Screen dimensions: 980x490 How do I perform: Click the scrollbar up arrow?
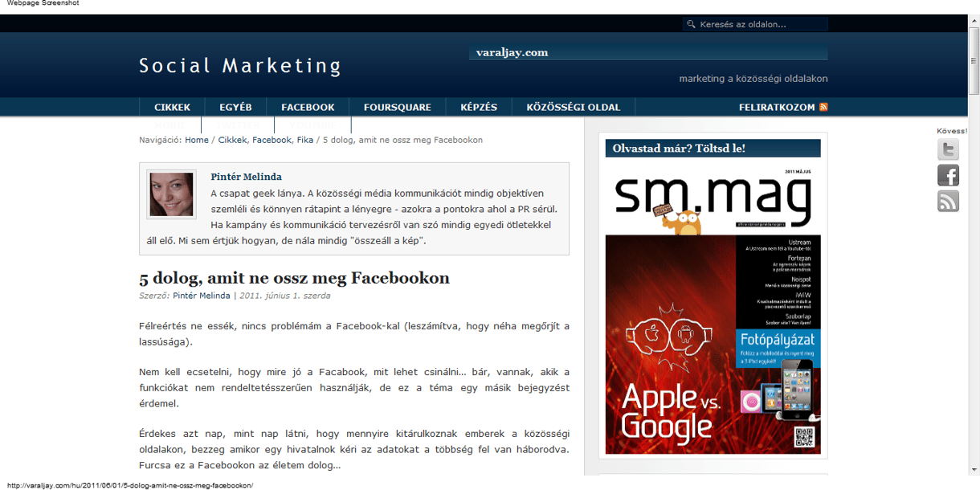974,19
